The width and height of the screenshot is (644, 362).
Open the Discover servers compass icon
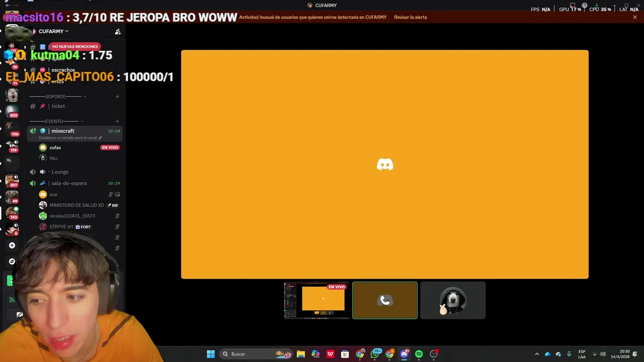(12, 261)
